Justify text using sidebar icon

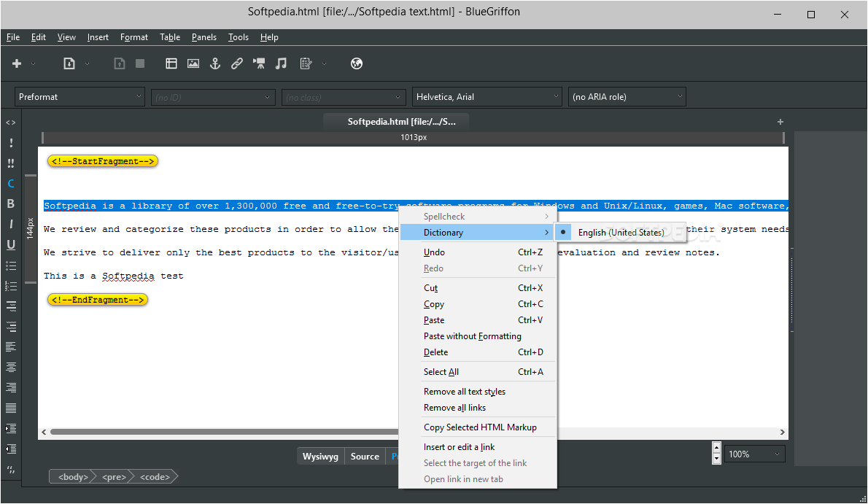coord(10,408)
